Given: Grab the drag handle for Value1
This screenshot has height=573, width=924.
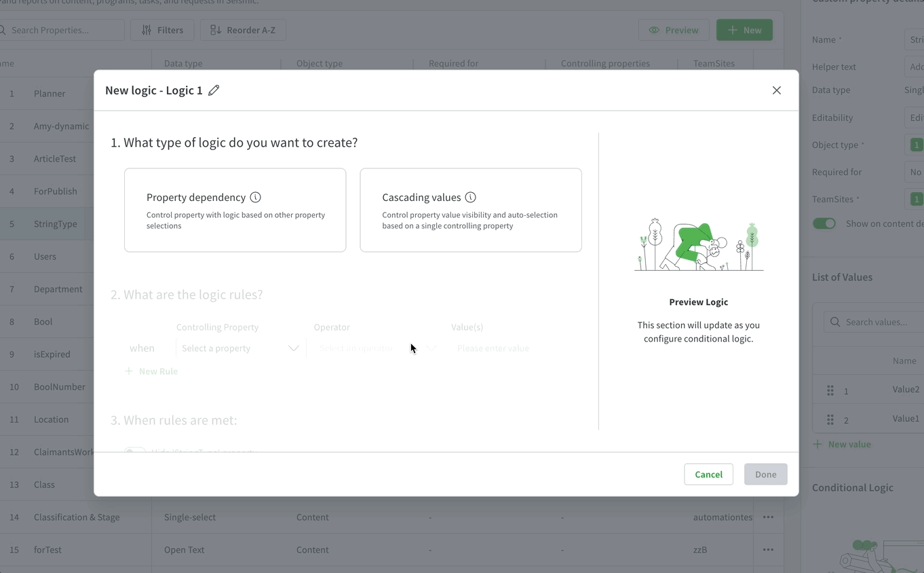Looking at the screenshot, I should [x=830, y=420].
